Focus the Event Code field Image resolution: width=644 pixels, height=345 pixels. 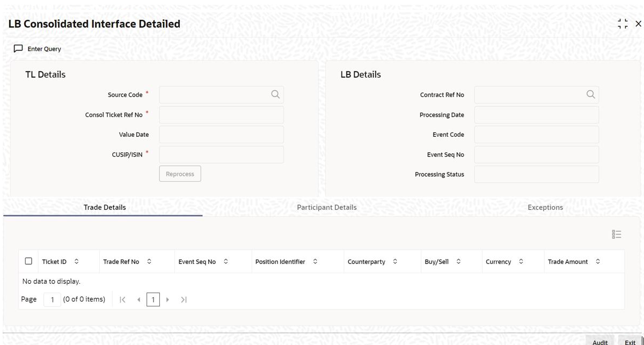(x=537, y=135)
